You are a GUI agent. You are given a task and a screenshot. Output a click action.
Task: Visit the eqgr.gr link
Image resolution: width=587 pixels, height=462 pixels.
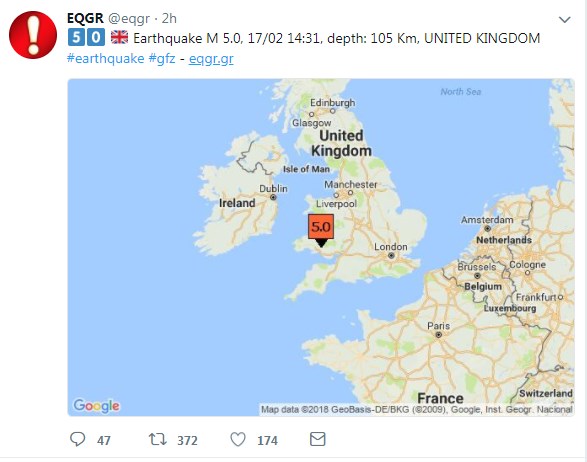tap(211, 59)
